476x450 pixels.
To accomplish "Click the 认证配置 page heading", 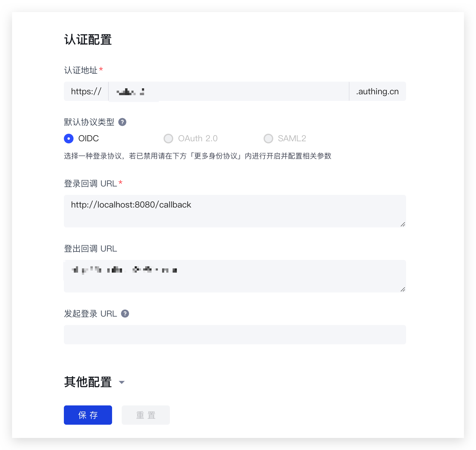I will (x=88, y=40).
